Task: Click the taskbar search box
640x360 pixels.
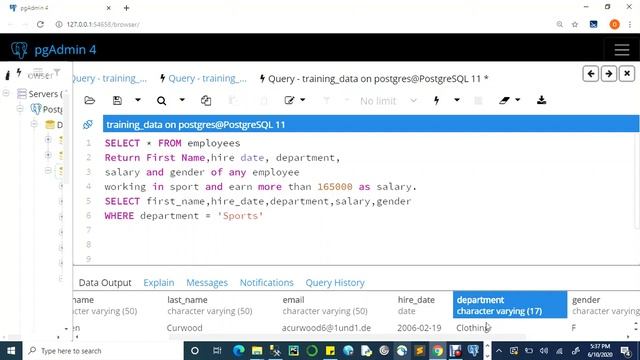Action: point(102,351)
